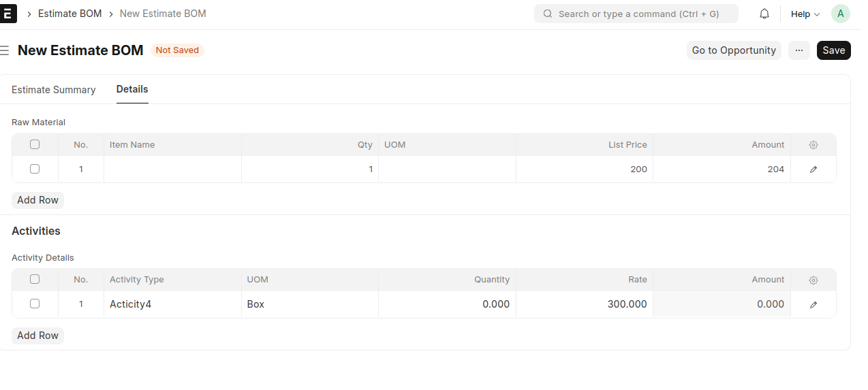Switch to the Estimate Summary tab
Viewport: 868px width, 390px height.
pos(54,90)
